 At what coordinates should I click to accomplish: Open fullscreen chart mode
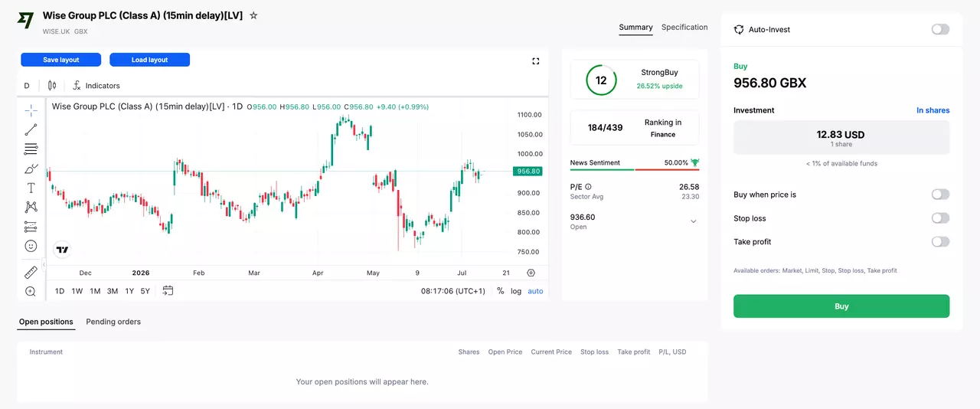(x=536, y=61)
